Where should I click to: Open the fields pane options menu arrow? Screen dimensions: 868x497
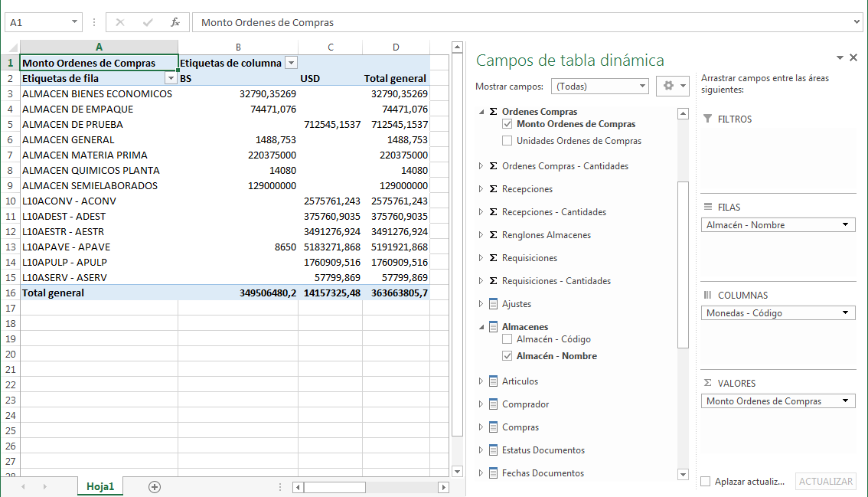pyautogui.click(x=840, y=58)
